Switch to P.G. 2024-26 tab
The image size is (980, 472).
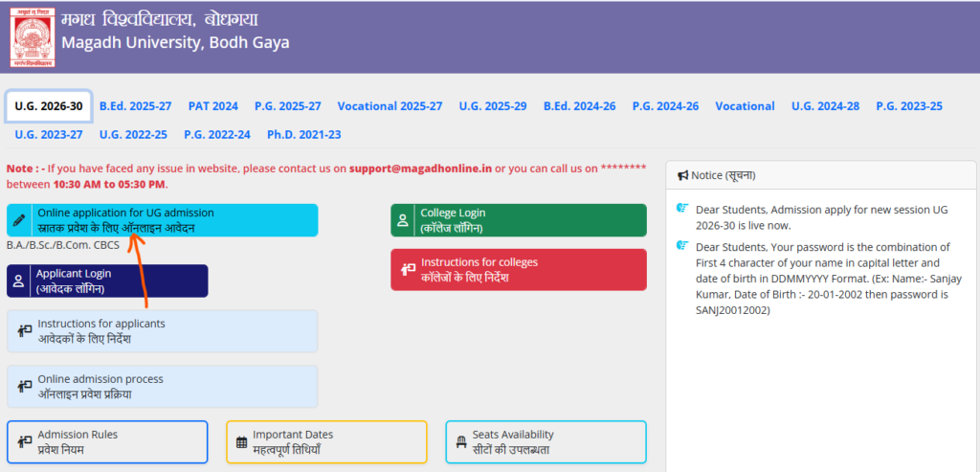666,106
